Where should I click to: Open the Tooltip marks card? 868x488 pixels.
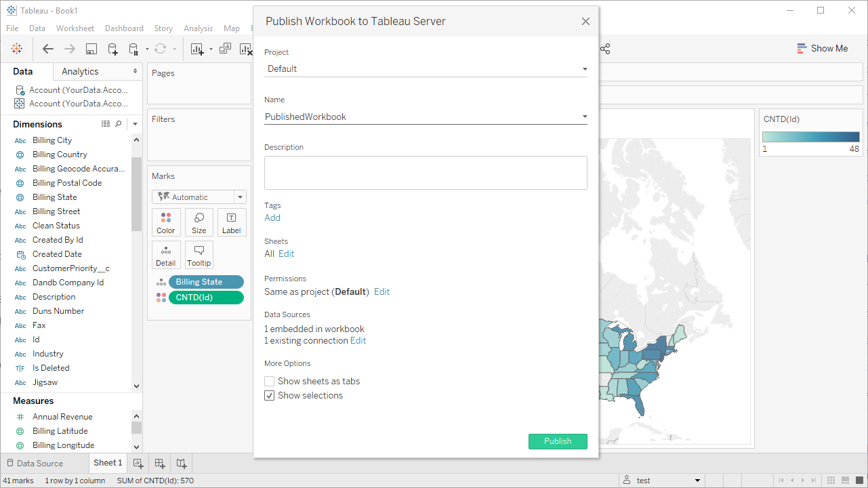click(x=199, y=255)
